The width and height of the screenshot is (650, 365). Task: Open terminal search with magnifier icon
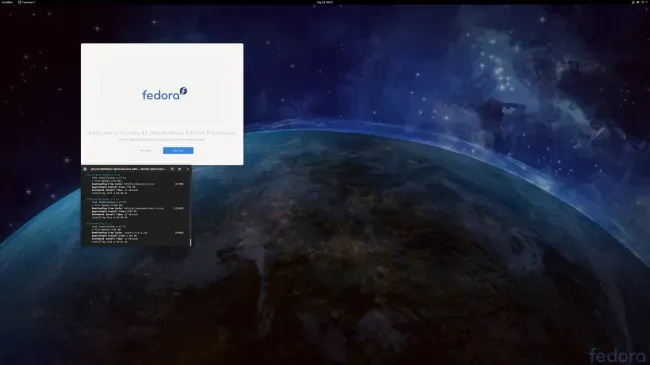172,169
